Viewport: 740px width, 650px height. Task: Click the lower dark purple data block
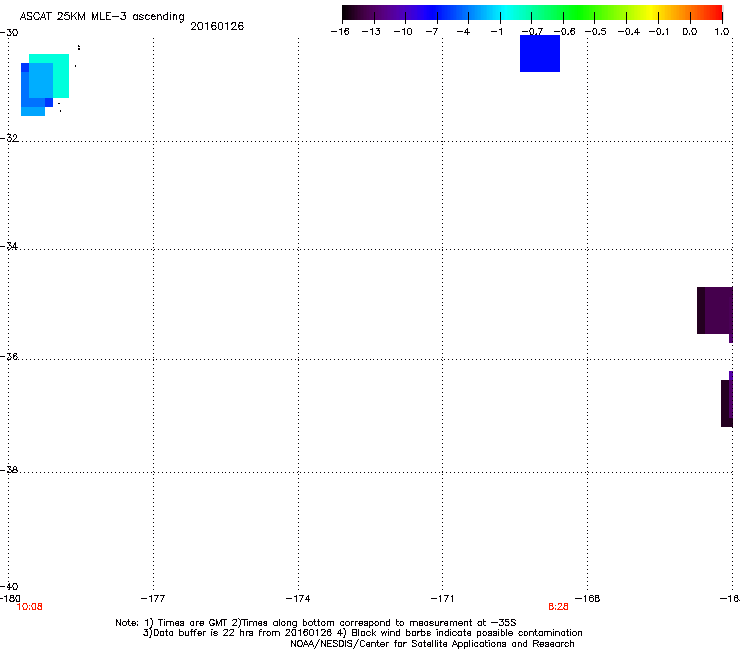tap(727, 403)
